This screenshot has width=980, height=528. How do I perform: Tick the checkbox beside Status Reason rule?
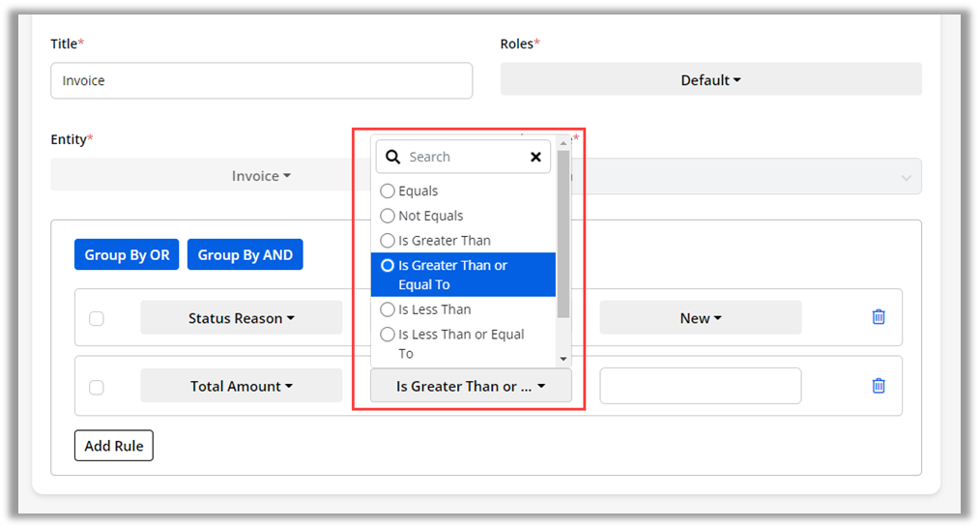(x=97, y=318)
